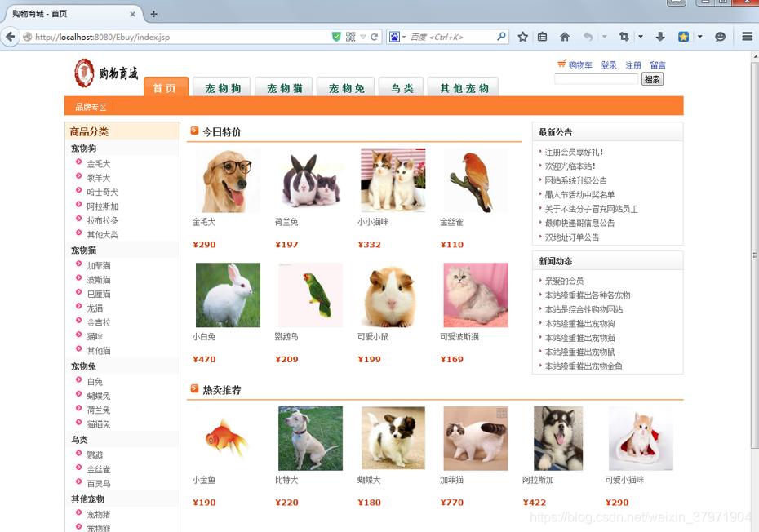Switch to the 宠物狗 navigation tab
Screen dimensions: 759x532
pyautogui.click(x=222, y=87)
